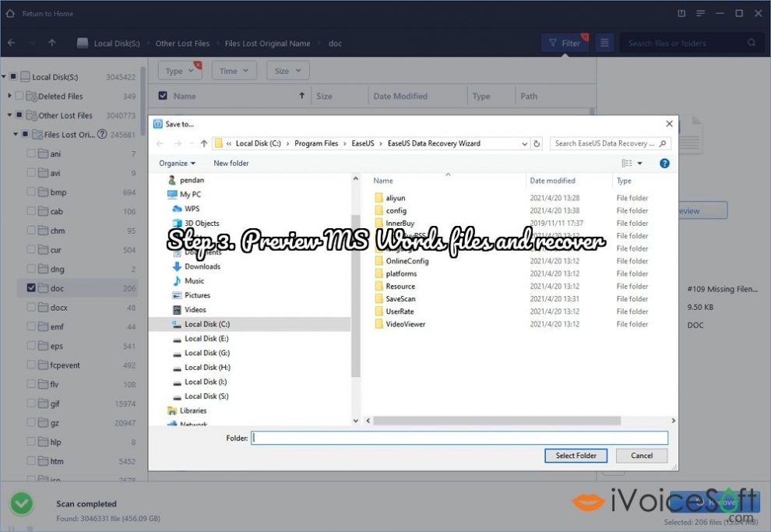Check the Deleted Files checkbox
Image resolution: width=771 pixels, height=532 pixels.
click(19, 96)
